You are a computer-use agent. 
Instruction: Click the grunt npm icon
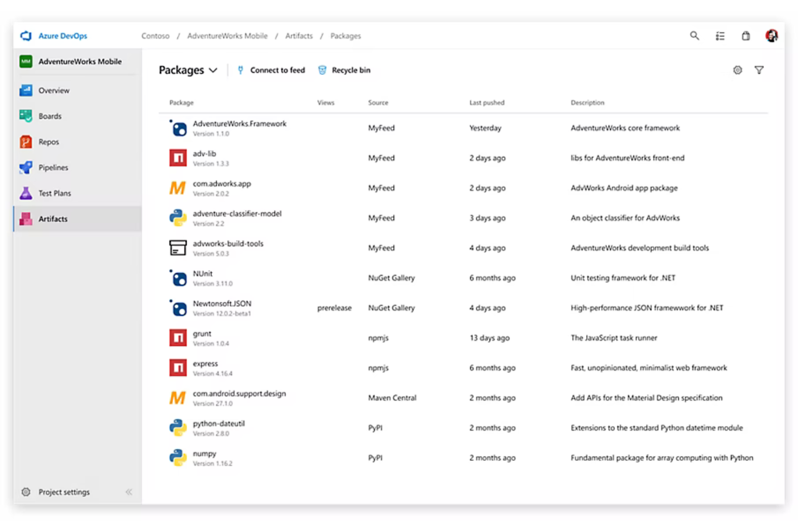[x=178, y=338]
